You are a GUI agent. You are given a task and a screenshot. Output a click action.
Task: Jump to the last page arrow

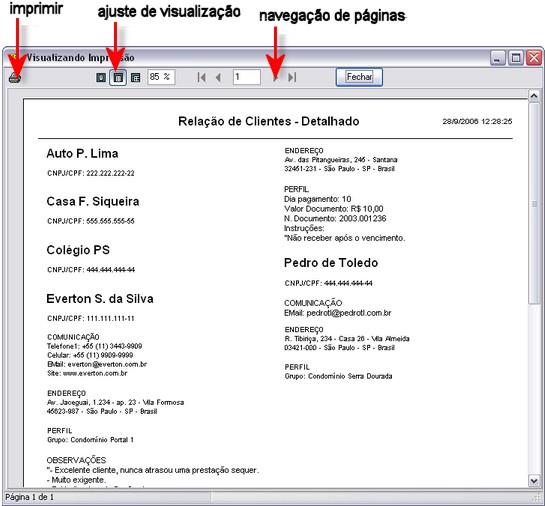[x=292, y=77]
